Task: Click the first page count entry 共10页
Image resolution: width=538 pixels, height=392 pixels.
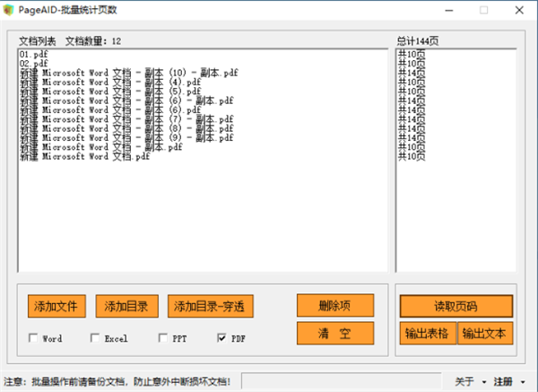Action: pos(412,55)
